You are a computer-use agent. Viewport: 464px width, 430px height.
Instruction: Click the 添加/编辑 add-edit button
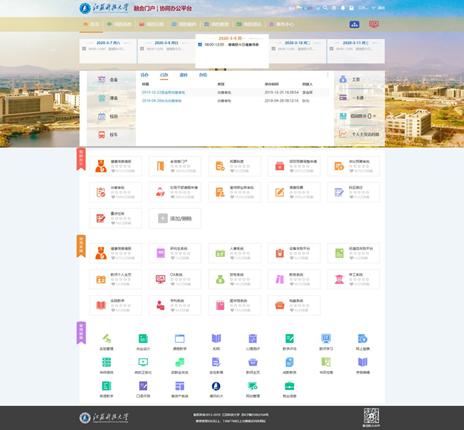point(175,218)
